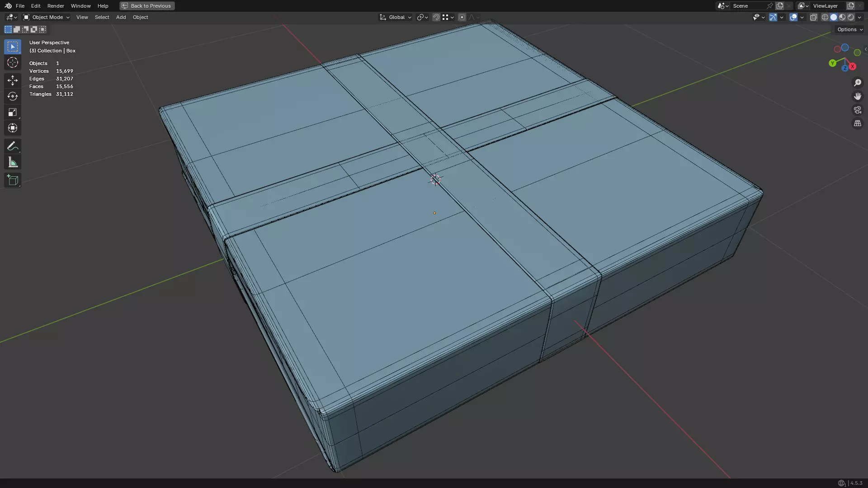The height and width of the screenshot is (488, 868).
Task: Switch to orthographic grid view icon
Action: pyautogui.click(x=857, y=123)
